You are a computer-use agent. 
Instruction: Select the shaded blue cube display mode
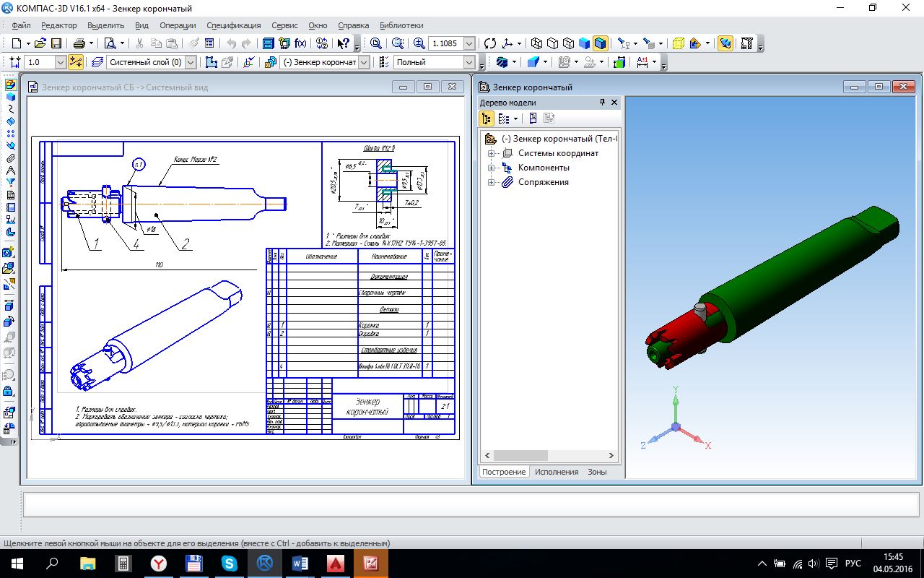585,43
